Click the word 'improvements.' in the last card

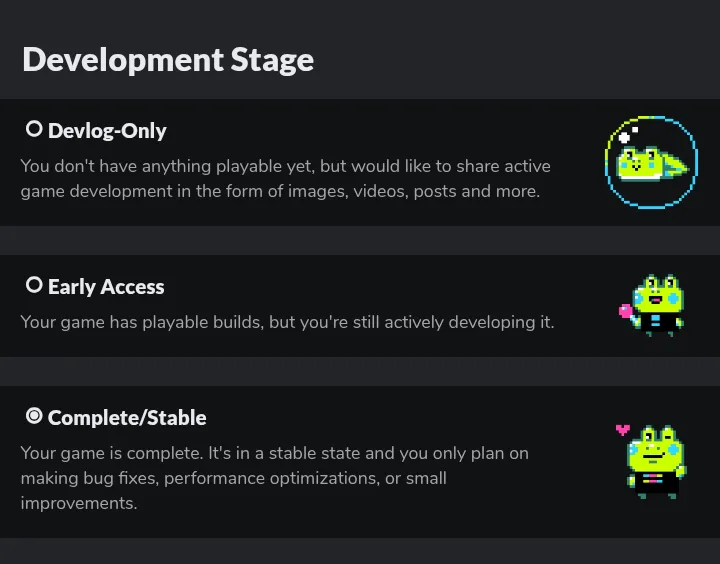(x=79, y=503)
